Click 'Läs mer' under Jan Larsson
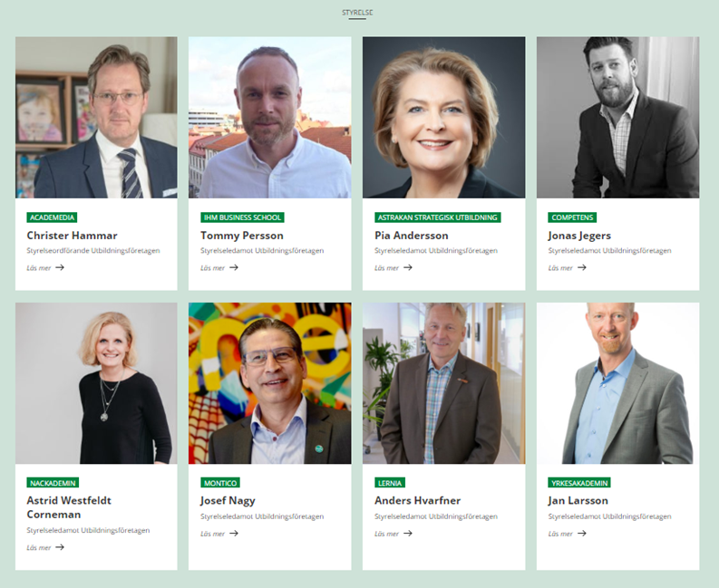The image size is (719, 588). (560, 534)
